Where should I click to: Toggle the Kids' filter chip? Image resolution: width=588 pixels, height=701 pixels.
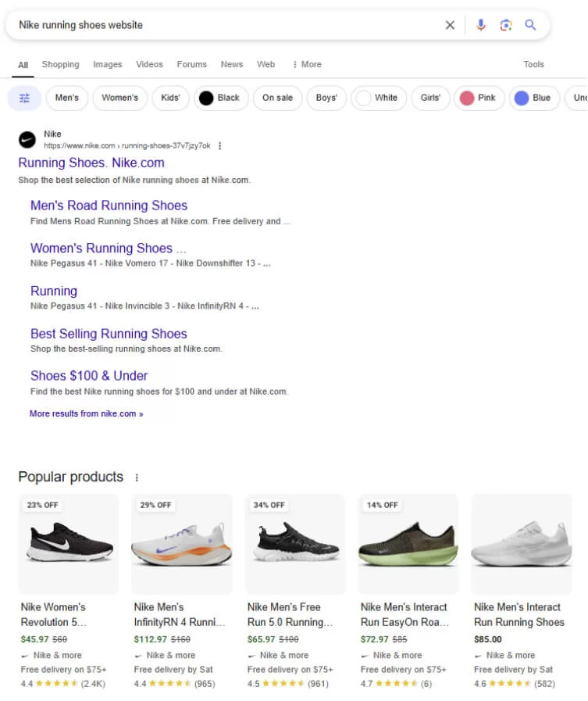(x=170, y=98)
